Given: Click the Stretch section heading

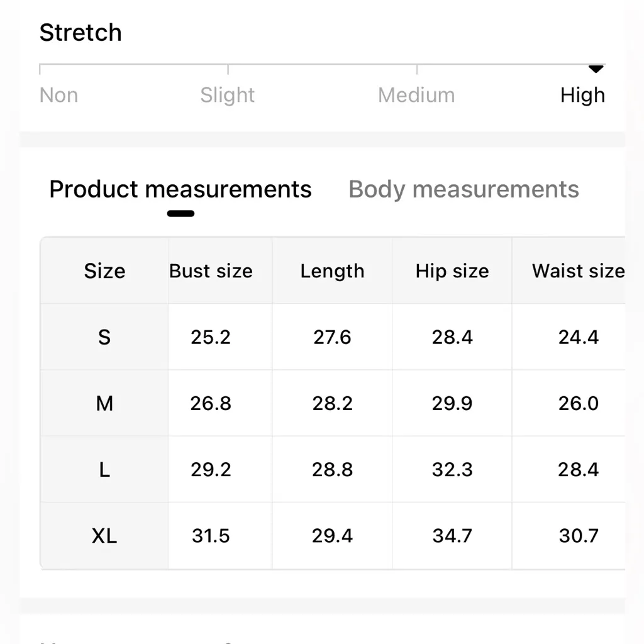Looking at the screenshot, I should 80,33.
